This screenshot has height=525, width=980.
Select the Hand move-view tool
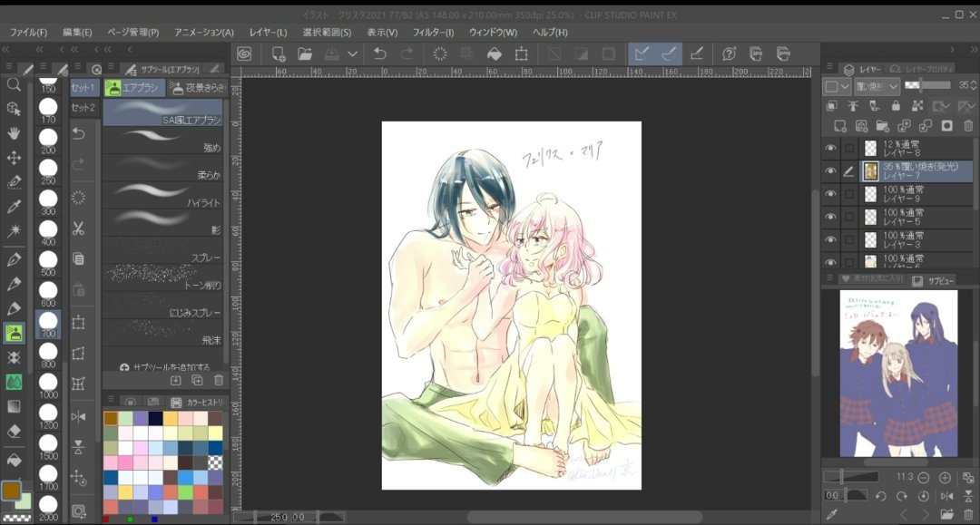13,133
